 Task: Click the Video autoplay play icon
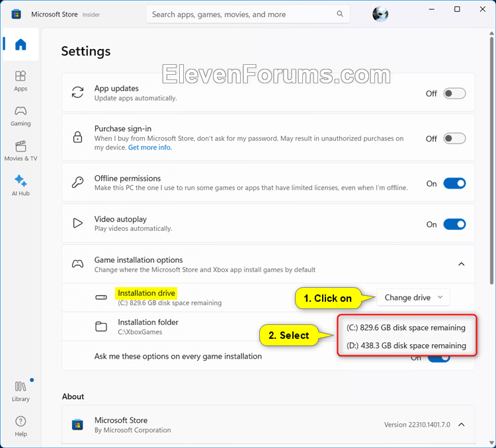[x=77, y=223]
